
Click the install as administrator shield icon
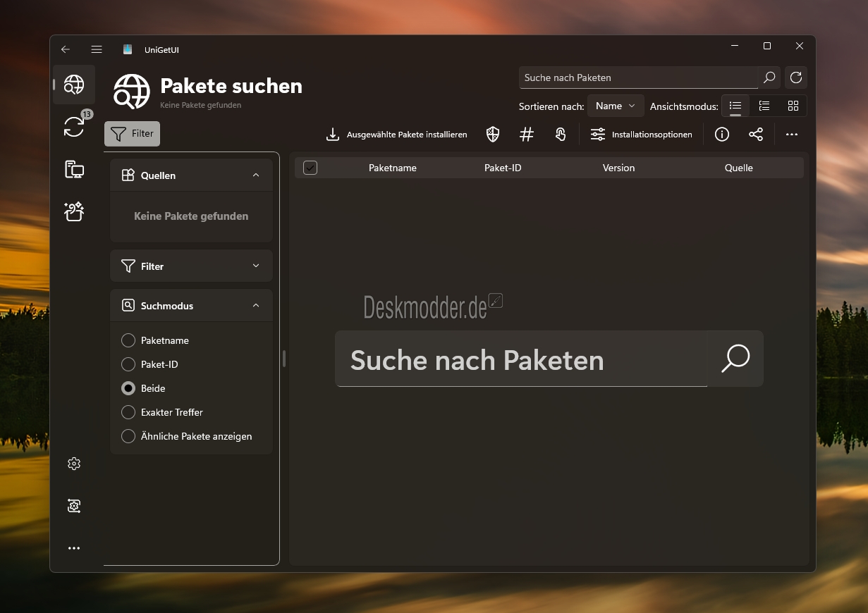coord(494,135)
